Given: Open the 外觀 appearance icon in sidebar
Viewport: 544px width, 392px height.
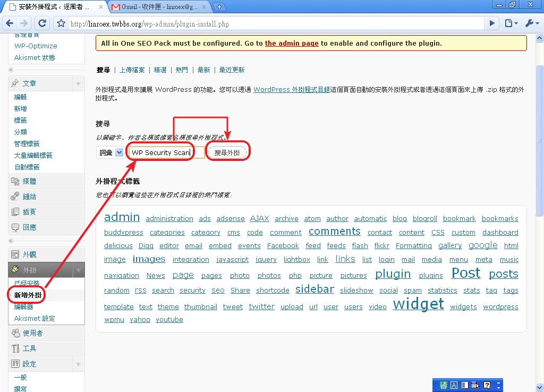Looking at the screenshot, I should (15, 254).
